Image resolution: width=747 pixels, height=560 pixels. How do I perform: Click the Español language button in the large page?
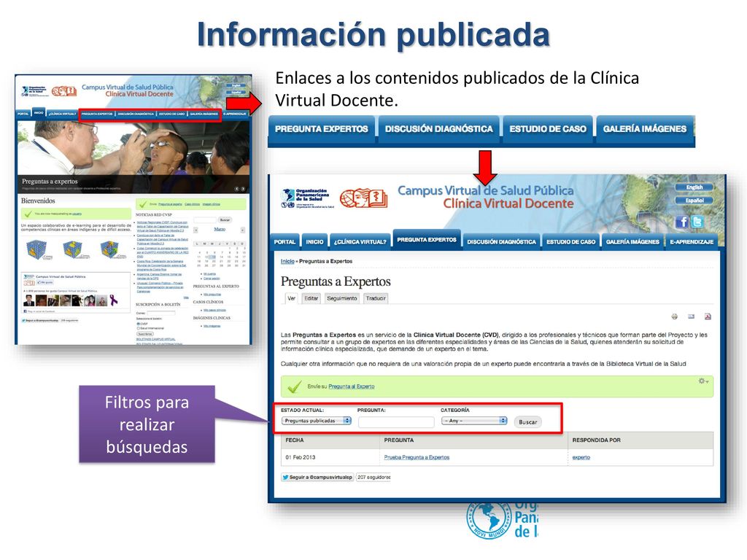pyautogui.click(x=694, y=201)
